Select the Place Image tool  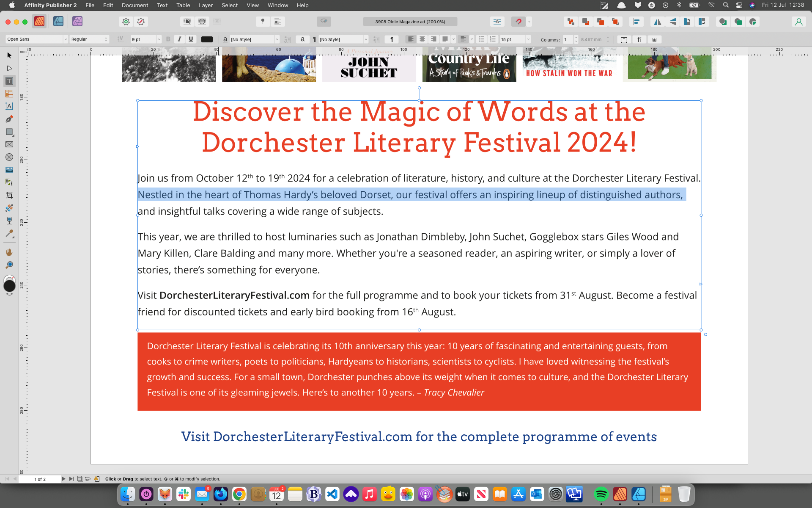9,170
